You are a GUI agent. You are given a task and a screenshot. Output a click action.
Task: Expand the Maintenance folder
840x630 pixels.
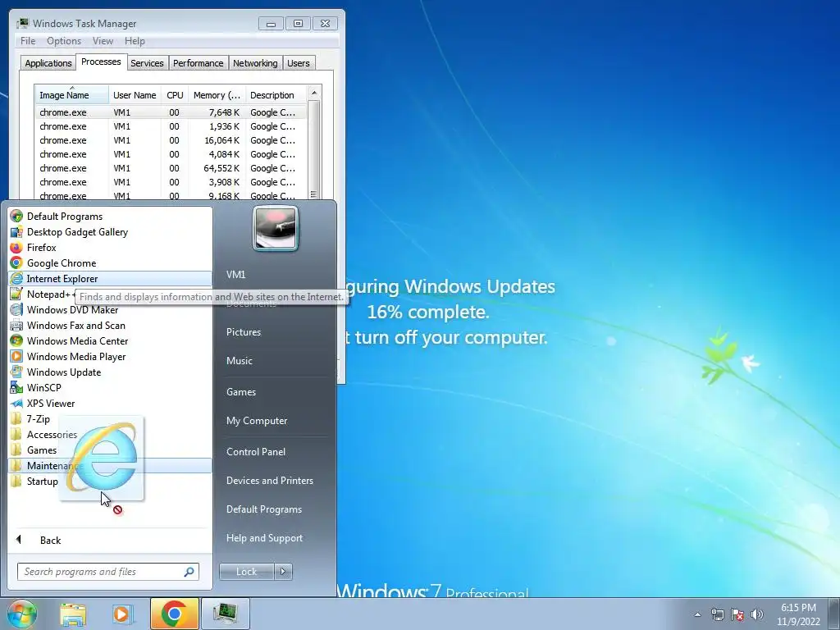tap(110, 466)
